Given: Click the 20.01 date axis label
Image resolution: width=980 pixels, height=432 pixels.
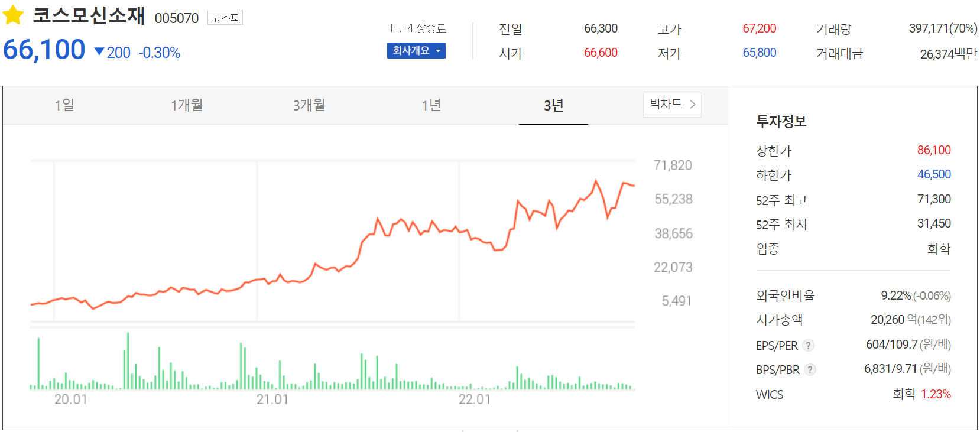Looking at the screenshot, I should pos(70,399).
